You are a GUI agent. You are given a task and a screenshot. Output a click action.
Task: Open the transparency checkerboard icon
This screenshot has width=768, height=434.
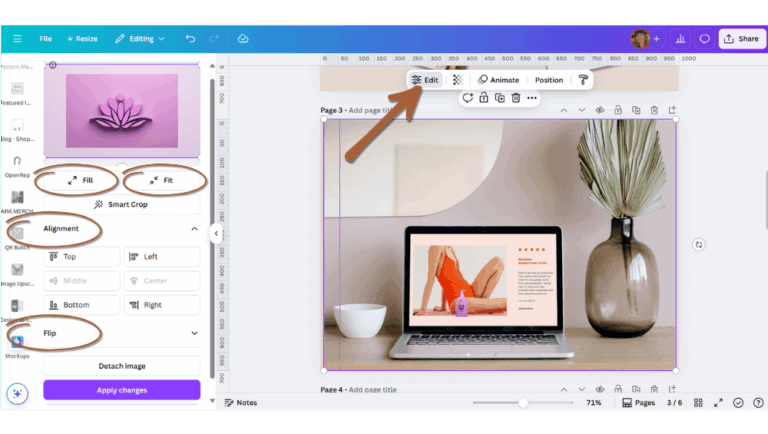tap(458, 80)
